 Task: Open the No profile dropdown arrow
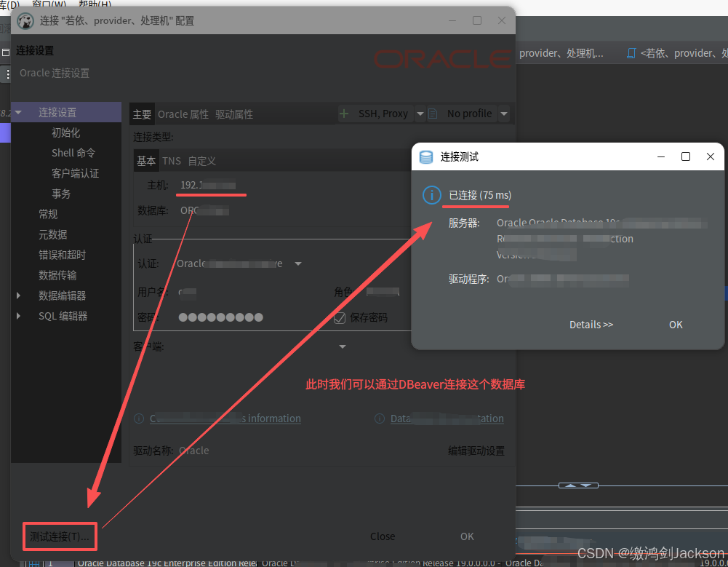[504, 114]
